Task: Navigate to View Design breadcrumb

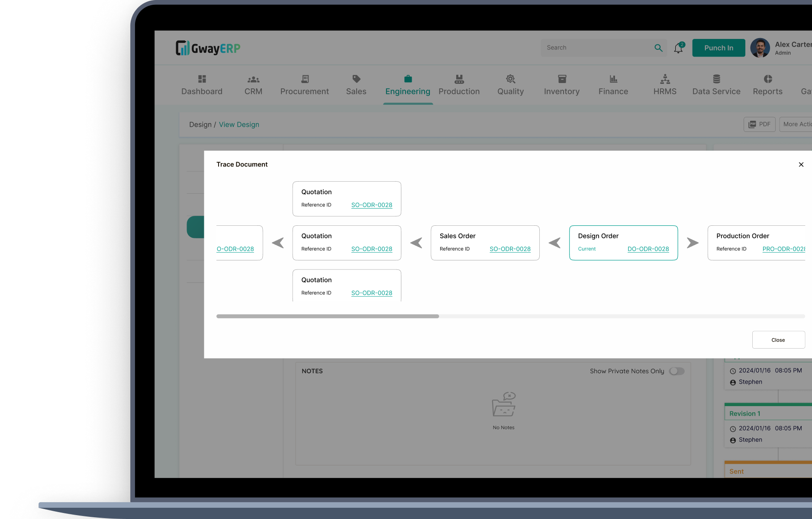Action: 239,125
